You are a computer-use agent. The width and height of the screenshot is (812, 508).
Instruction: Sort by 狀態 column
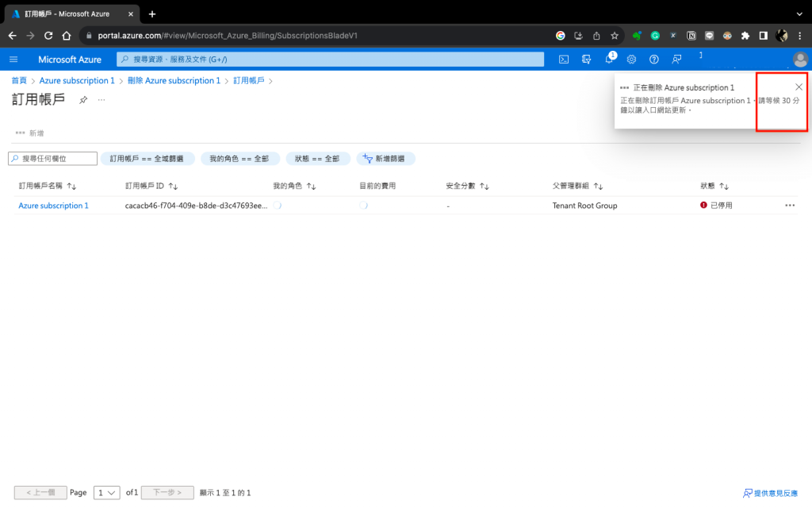(x=714, y=186)
